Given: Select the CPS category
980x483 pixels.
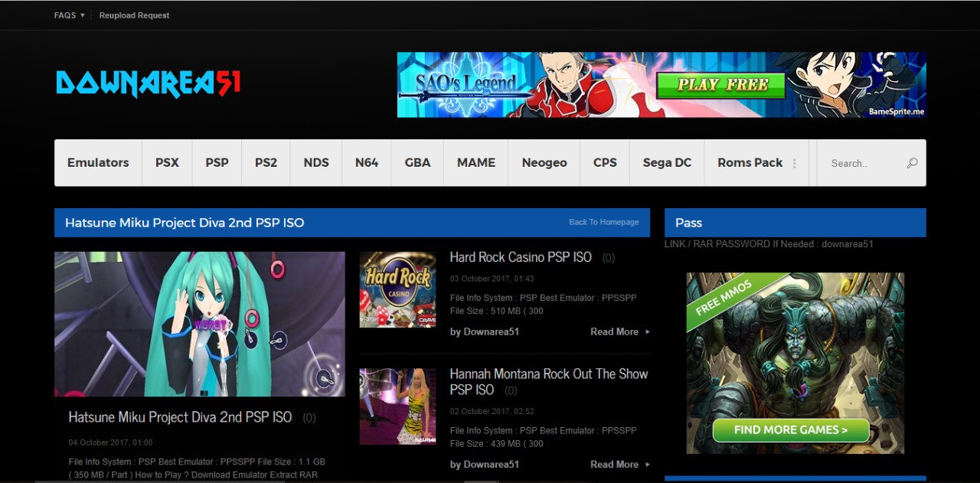Looking at the screenshot, I should coord(605,162).
